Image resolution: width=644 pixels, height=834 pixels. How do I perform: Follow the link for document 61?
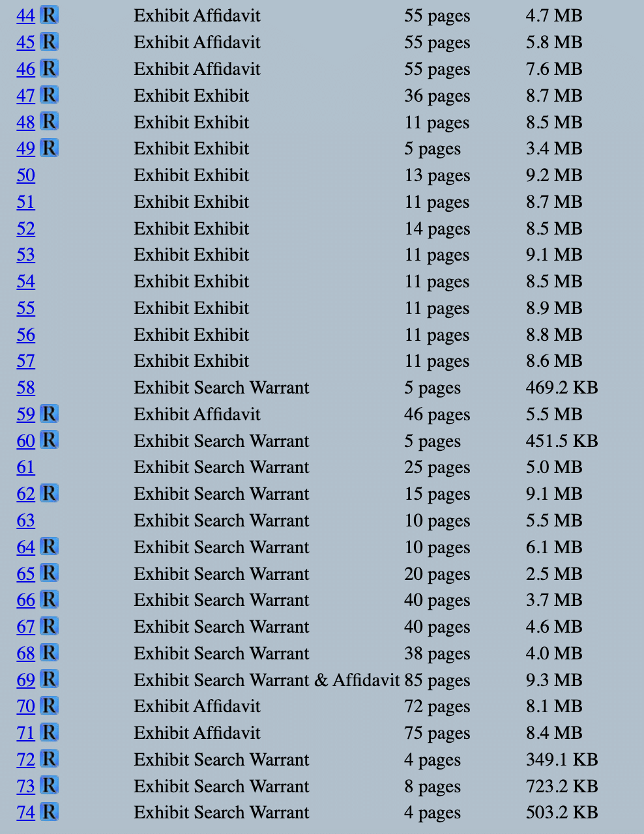tap(26, 467)
